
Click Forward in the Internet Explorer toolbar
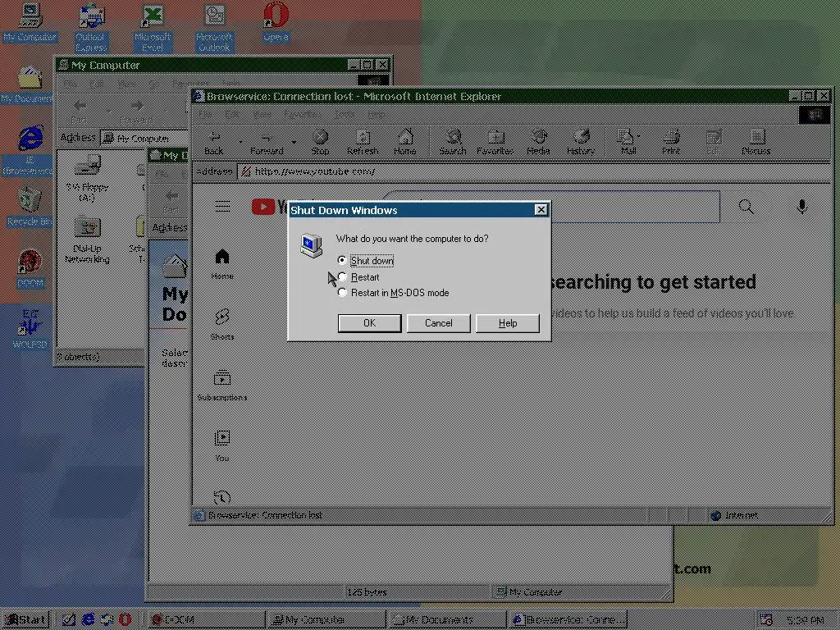click(267, 143)
